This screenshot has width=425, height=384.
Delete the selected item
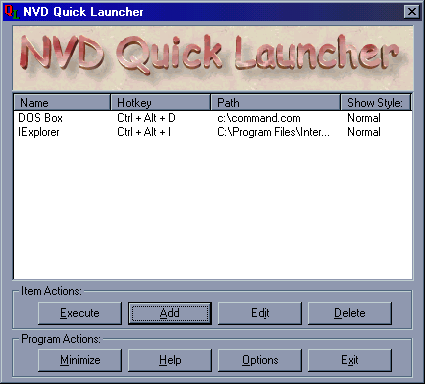click(350, 313)
